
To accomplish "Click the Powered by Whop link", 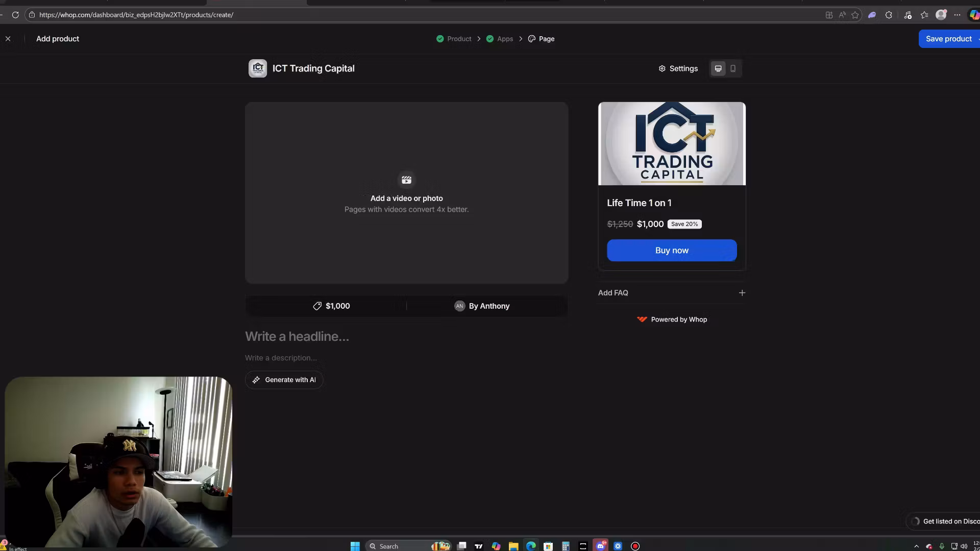I will 672,319.
